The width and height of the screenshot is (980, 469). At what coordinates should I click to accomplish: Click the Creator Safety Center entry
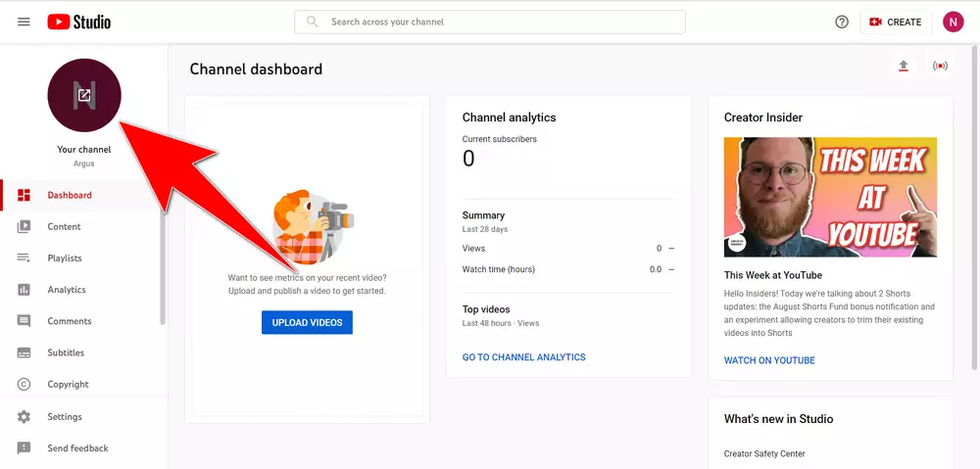764,454
